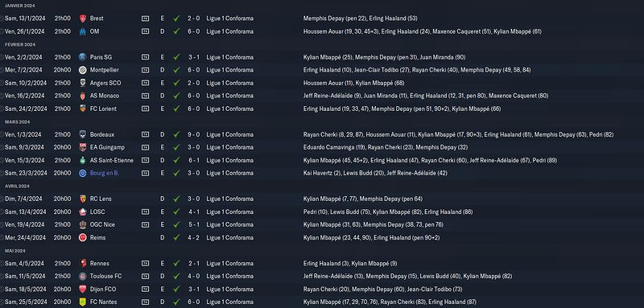This screenshot has width=644, height=308.
Task: Click Ligue 1 Conforama in the Brest row
Action: 230,18
